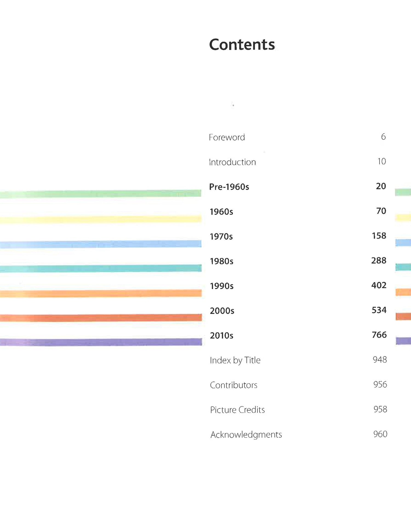Open the 2010s chapter entry
Screen dimensions: 411x532
click(222, 336)
